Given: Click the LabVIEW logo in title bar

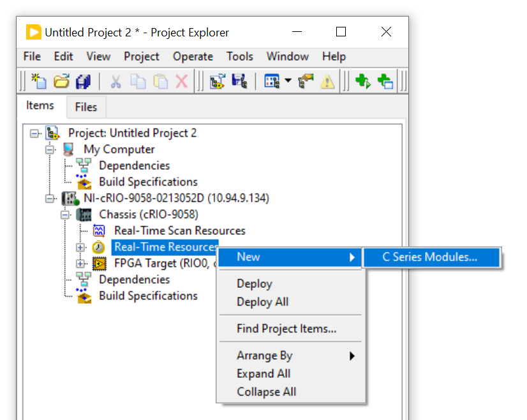Looking at the screenshot, I should [34, 32].
